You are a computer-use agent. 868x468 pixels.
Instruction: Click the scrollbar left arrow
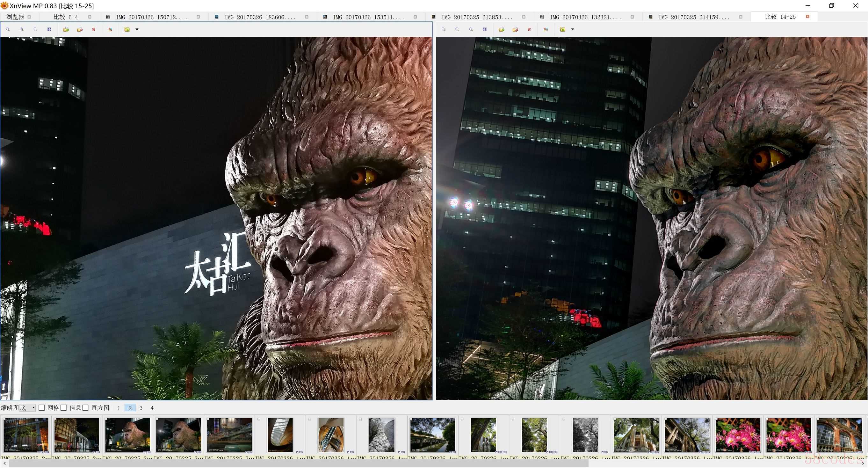[4, 464]
